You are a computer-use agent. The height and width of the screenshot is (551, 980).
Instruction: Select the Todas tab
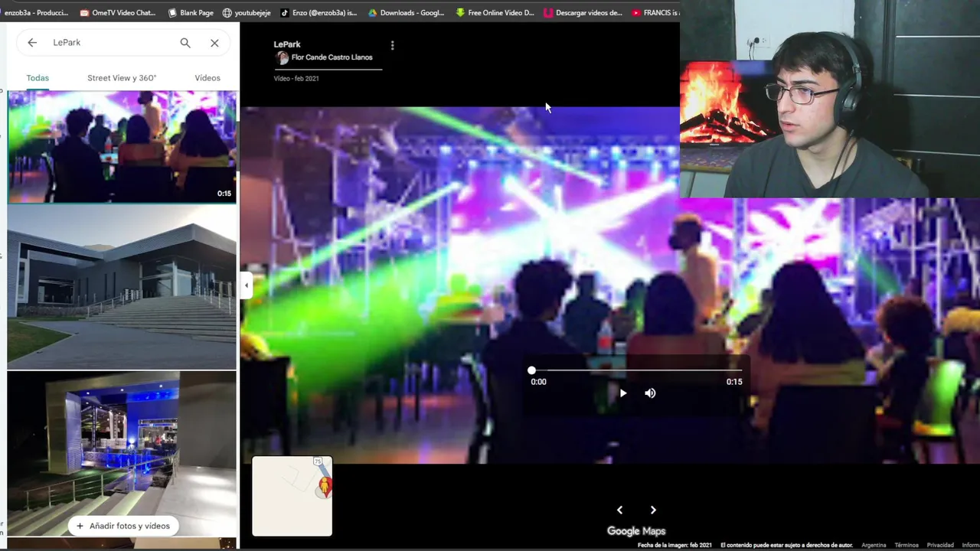(x=38, y=78)
